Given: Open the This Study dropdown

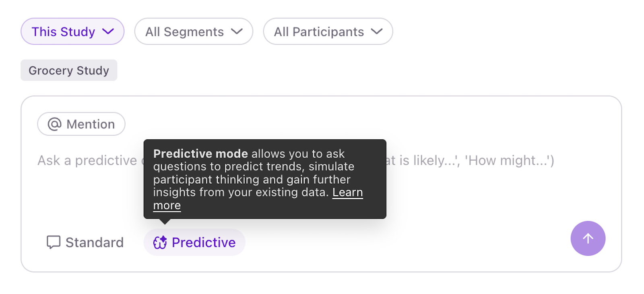Looking at the screenshot, I should [x=72, y=31].
